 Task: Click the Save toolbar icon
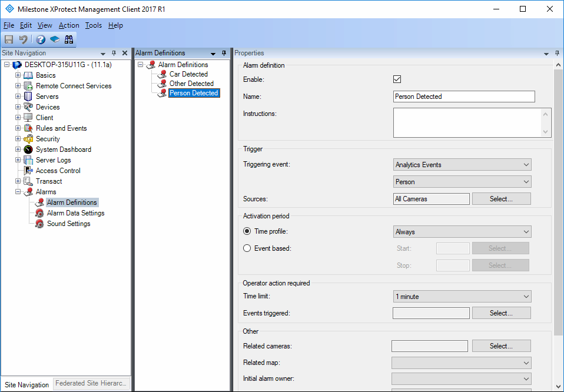tap(9, 39)
